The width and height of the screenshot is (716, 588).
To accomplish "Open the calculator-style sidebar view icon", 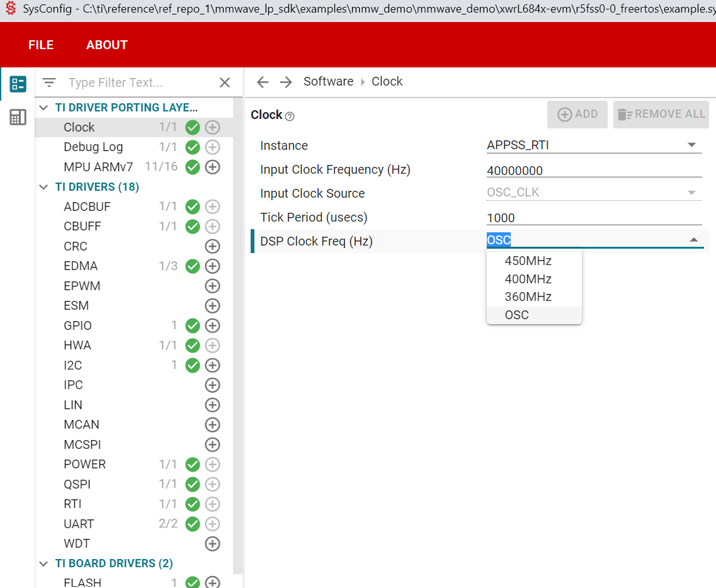I will click(18, 117).
